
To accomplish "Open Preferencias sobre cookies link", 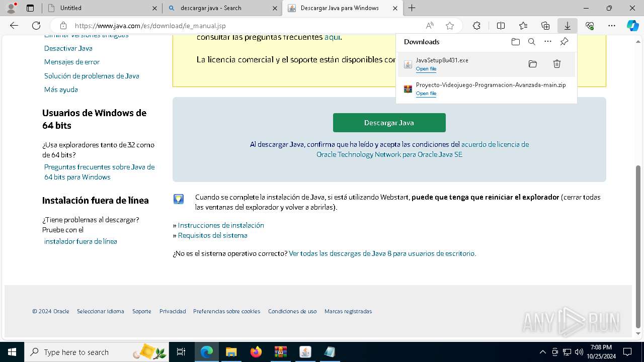I will pyautogui.click(x=227, y=311).
